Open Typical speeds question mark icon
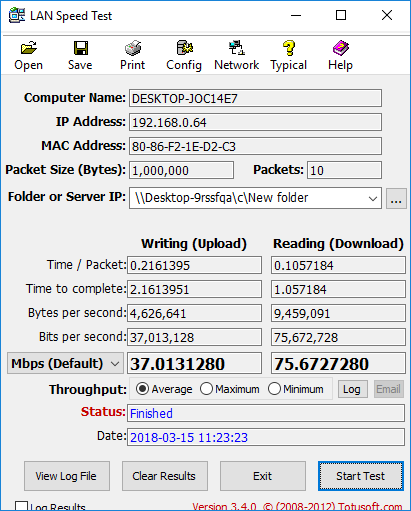Screen dimensions: 411x511 (x=289, y=48)
